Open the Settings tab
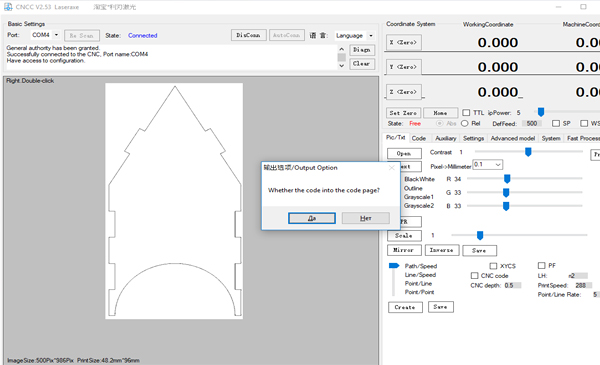 click(473, 138)
